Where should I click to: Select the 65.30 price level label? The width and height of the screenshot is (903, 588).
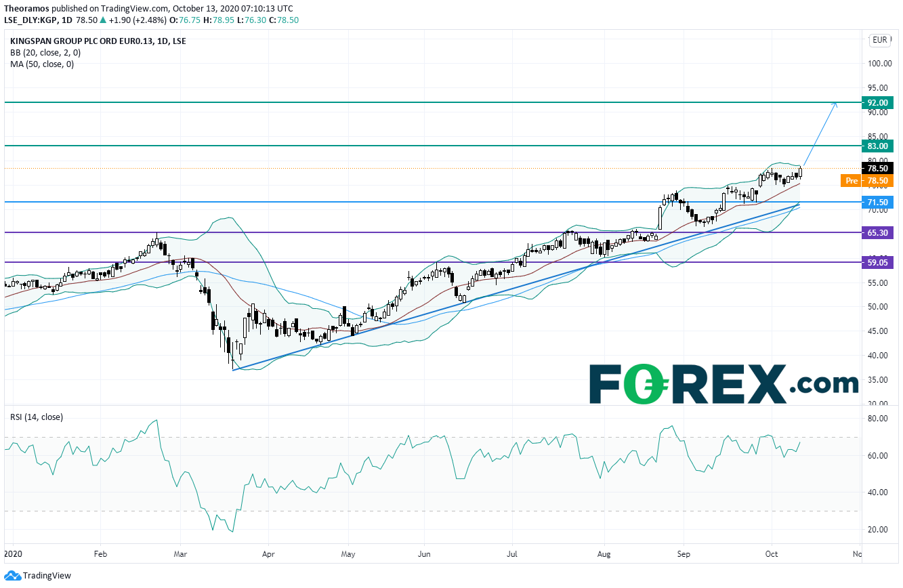[x=877, y=233]
